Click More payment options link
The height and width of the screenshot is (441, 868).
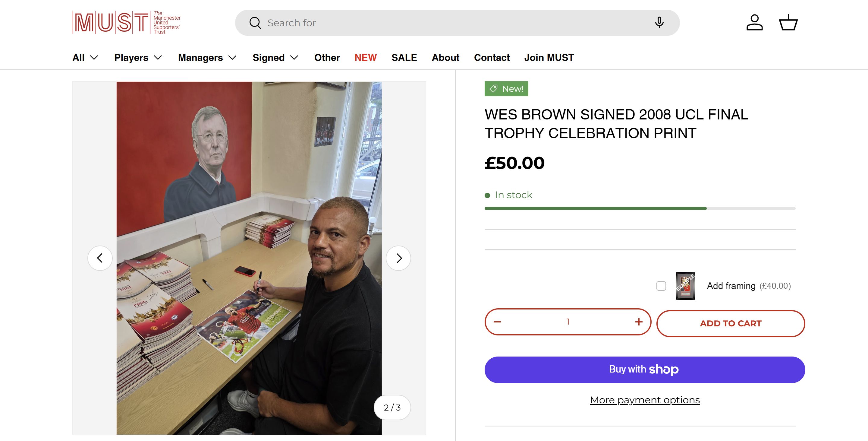[645, 400]
